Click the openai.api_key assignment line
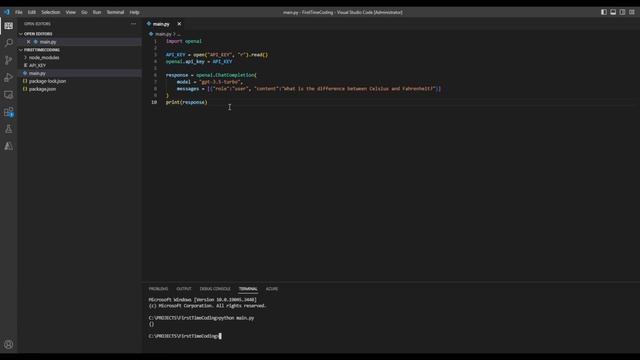The height and width of the screenshot is (360, 640). point(199,62)
